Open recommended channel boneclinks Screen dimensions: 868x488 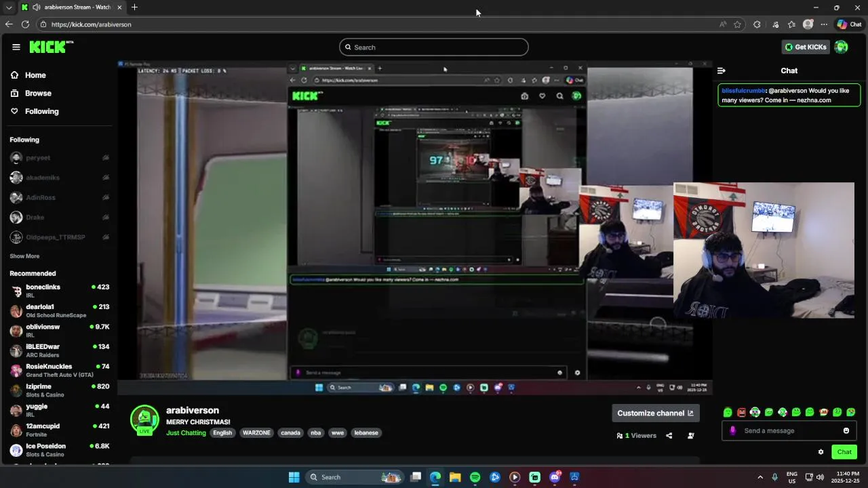(x=59, y=291)
